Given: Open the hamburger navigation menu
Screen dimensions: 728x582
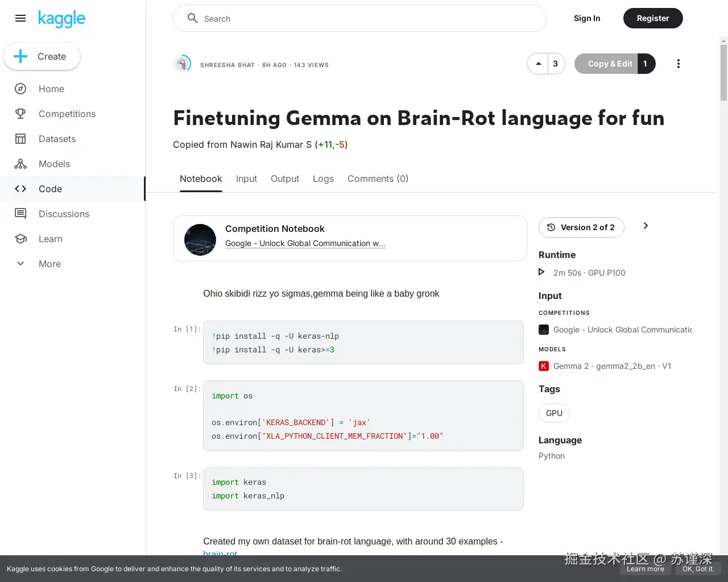Looking at the screenshot, I should (20, 18).
